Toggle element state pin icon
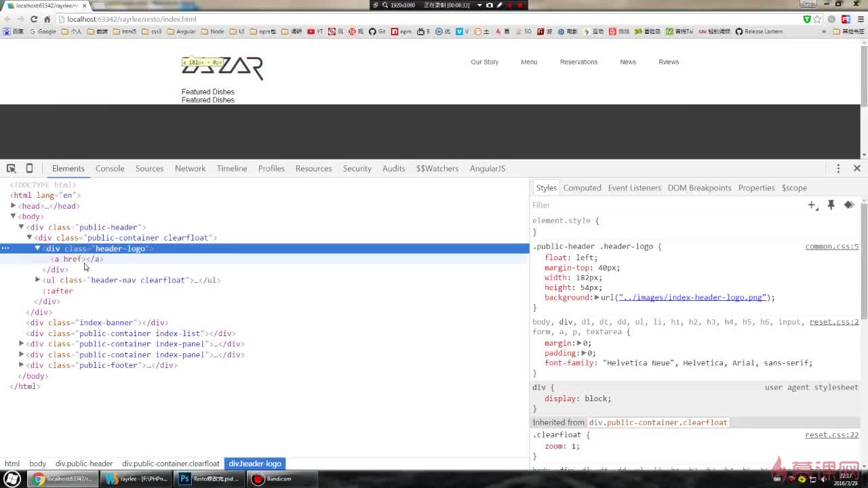 click(831, 205)
